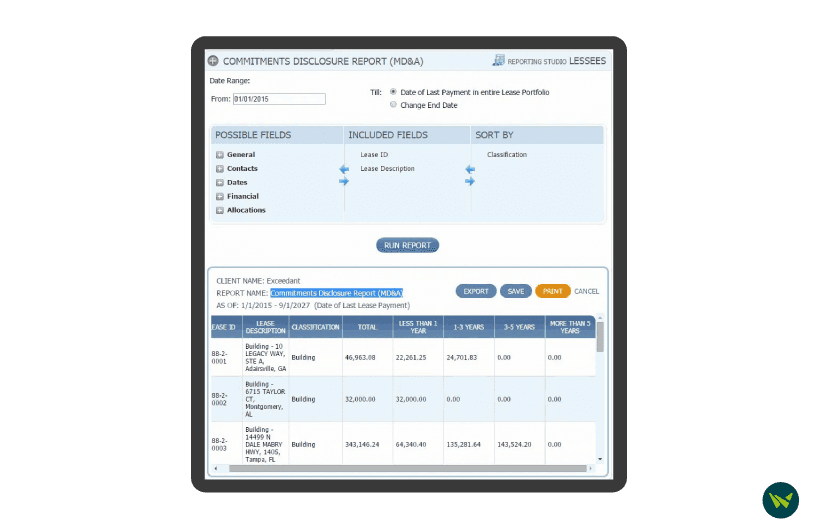This screenshot has width=818, height=528.
Task: Export the report
Action: click(476, 291)
